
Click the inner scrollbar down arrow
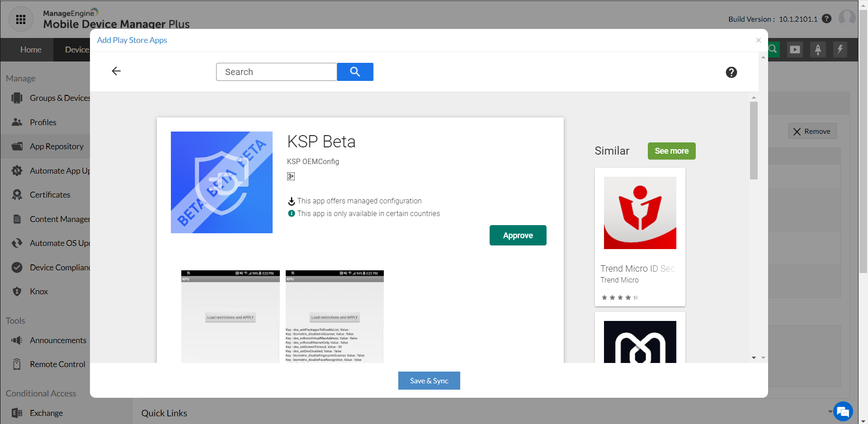tap(754, 358)
